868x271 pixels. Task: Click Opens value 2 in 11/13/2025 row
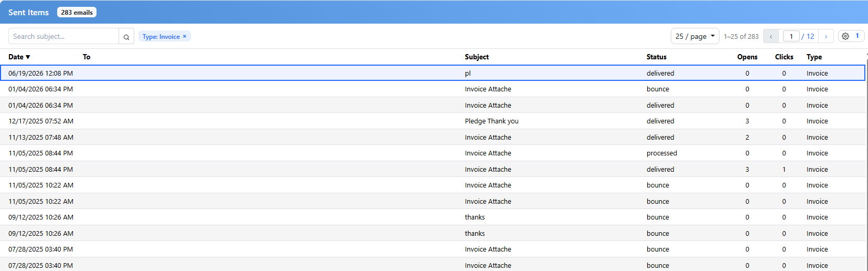coord(747,138)
